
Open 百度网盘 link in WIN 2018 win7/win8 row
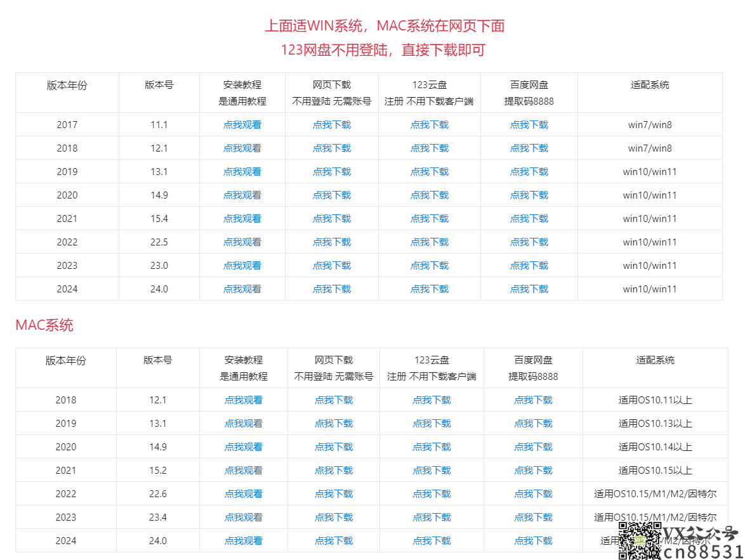[529, 148]
